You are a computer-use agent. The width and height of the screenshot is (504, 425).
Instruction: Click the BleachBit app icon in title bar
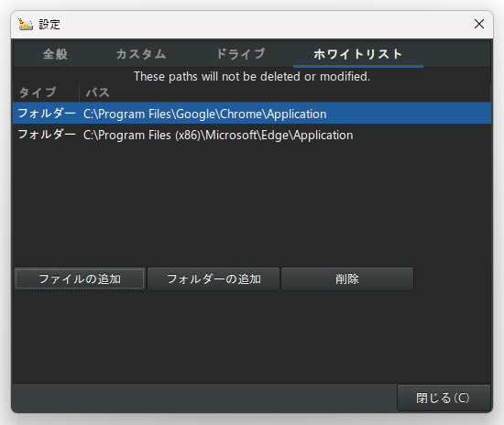(x=26, y=24)
